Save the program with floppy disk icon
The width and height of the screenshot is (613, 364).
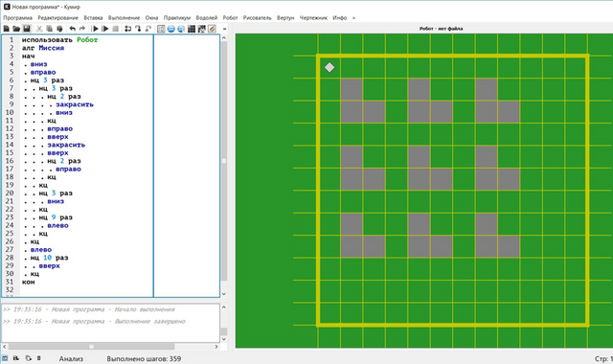tap(27, 29)
